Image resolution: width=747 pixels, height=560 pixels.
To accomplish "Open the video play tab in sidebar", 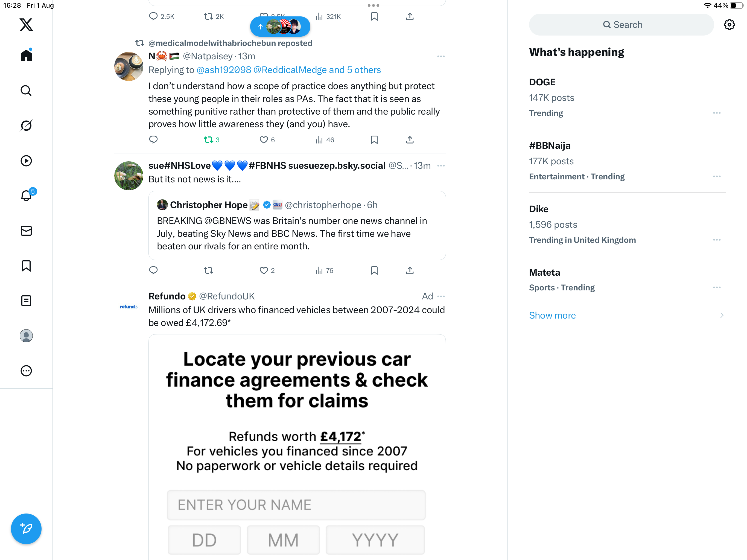I will click(26, 161).
